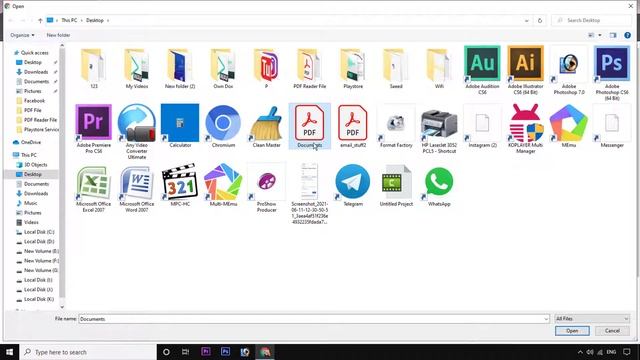The width and height of the screenshot is (640, 360).
Task: Select the Adobe Illustrator CS6 shortcut
Action: click(525, 70)
